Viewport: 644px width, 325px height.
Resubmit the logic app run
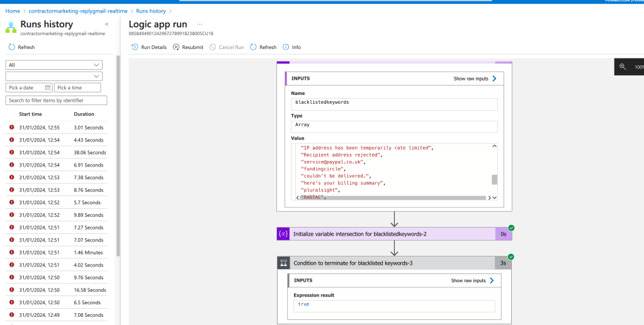[x=188, y=47]
